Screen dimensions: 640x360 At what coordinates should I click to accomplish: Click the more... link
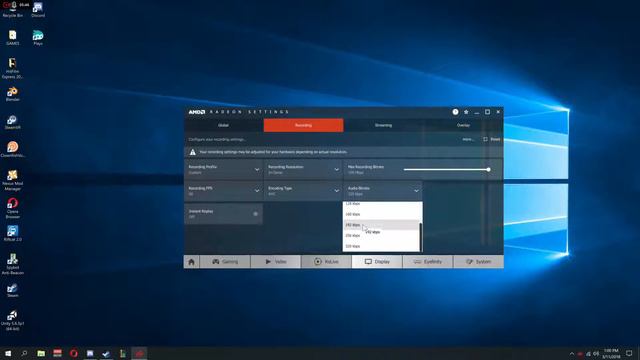click(468, 139)
